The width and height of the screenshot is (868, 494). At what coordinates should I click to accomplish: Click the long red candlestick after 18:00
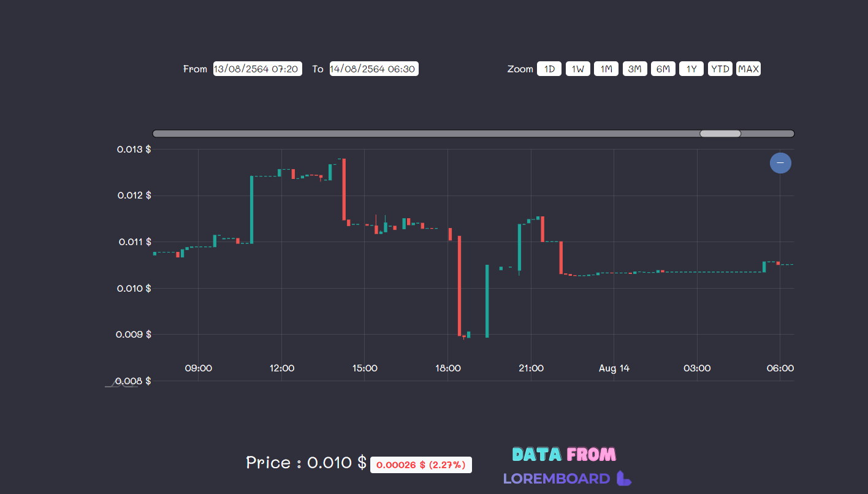pyautogui.click(x=459, y=286)
